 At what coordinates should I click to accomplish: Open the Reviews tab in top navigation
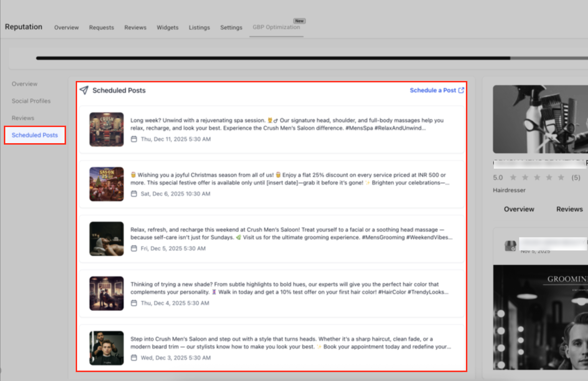coord(135,27)
